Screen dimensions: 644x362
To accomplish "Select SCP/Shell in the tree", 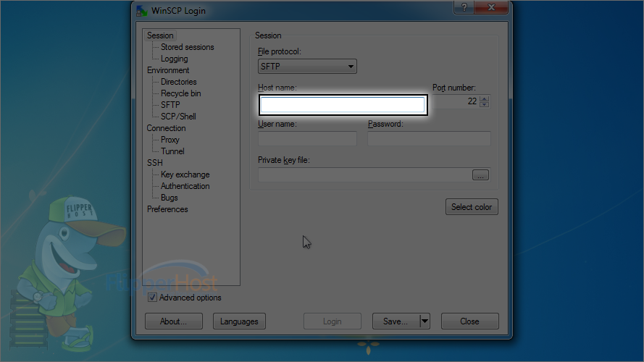I will pyautogui.click(x=178, y=116).
